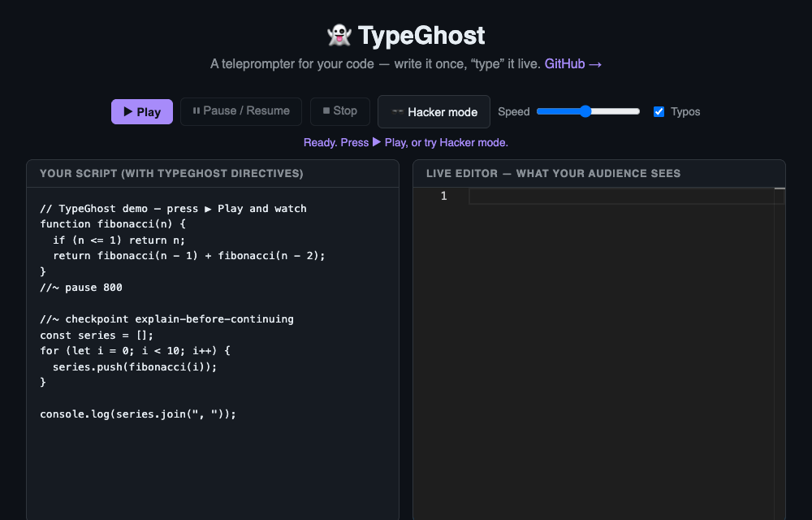Screen dimensions: 812x520
Task: Click the '//~ pause 800' directive
Action: tap(80, 288)
